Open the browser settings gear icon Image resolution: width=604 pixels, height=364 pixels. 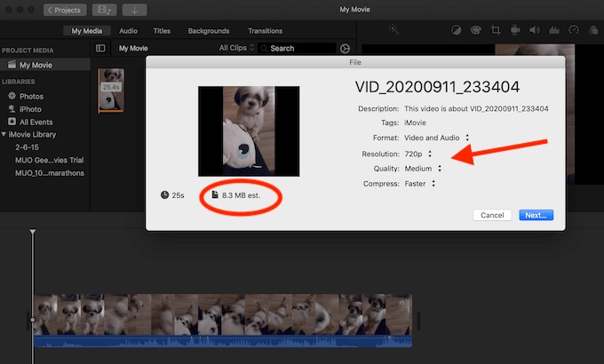pyautogui.click(x=345, y=49)
